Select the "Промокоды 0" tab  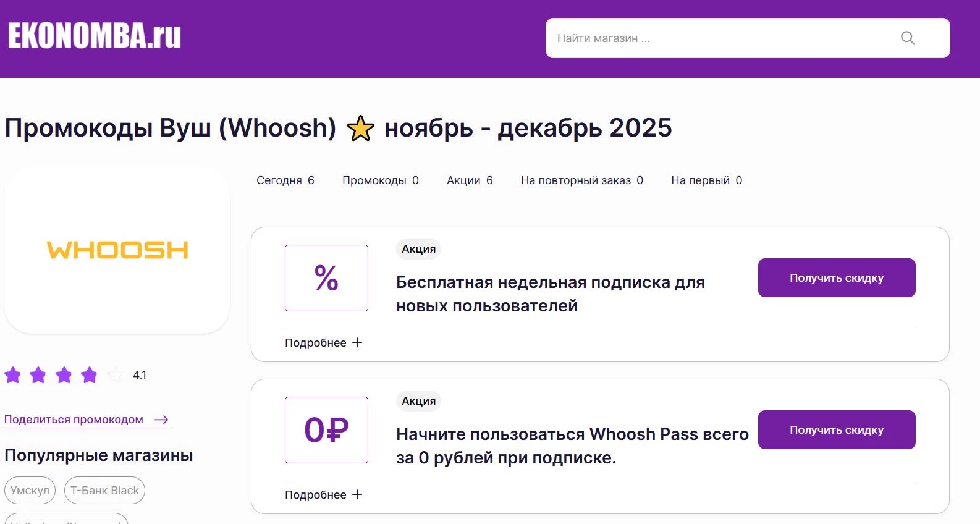[381, 180]
